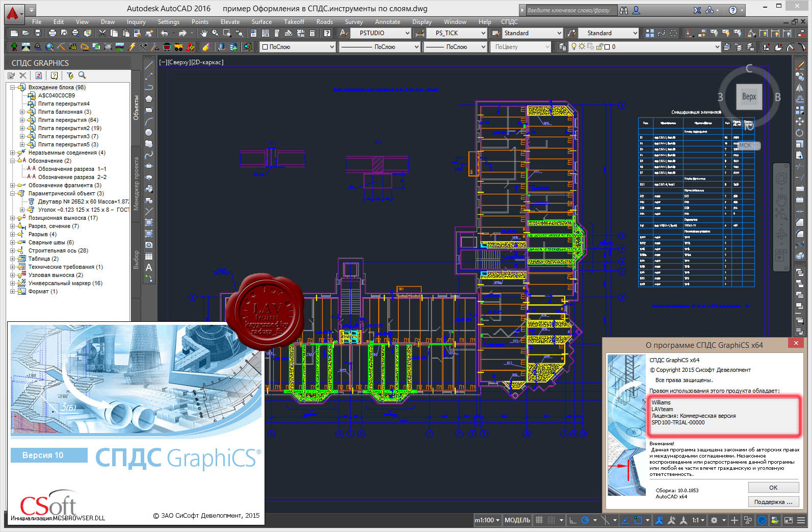The width and height of the screenshot is (812, 532).
Task: Open the 1:1 annotation scale dropdown
Action: pos(698,520)
